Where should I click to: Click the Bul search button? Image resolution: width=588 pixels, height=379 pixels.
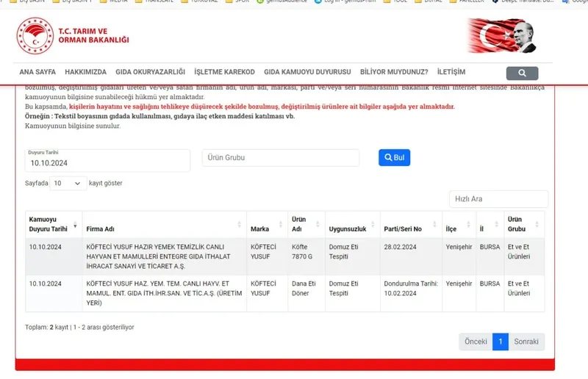tap(394, 158)
